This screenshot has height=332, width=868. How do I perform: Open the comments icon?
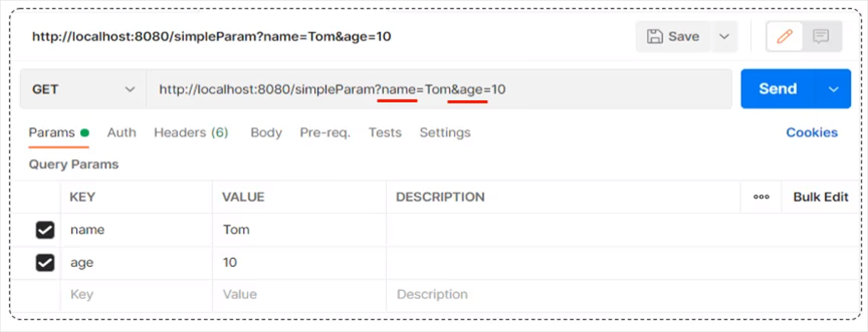pyautogui.click(x=821, y=36)
